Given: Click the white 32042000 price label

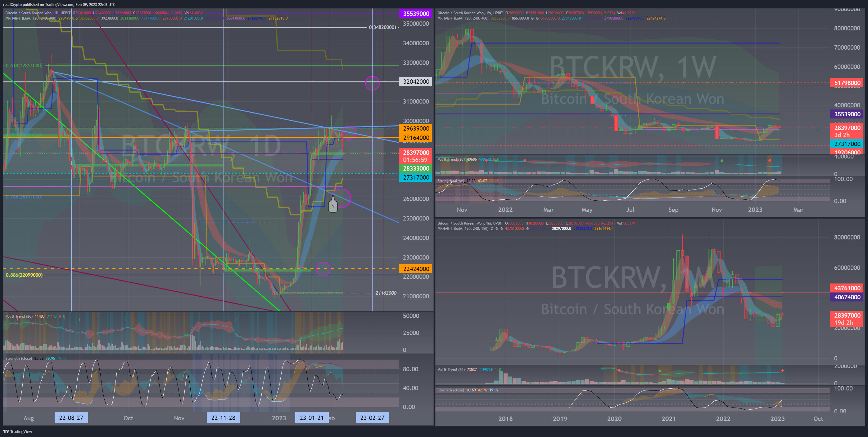Looking at the screenshot, I should [416, 82].
